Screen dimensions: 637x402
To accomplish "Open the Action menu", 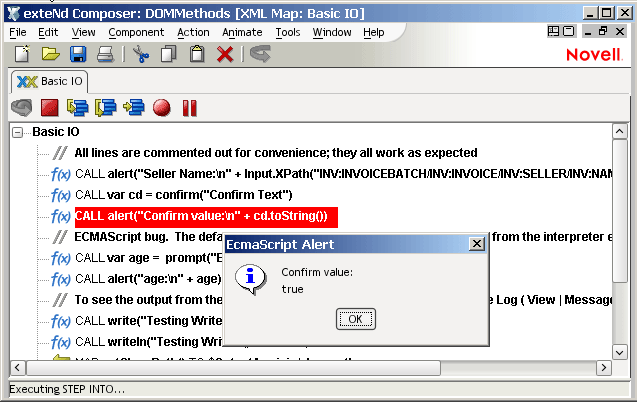I will 193,32.
